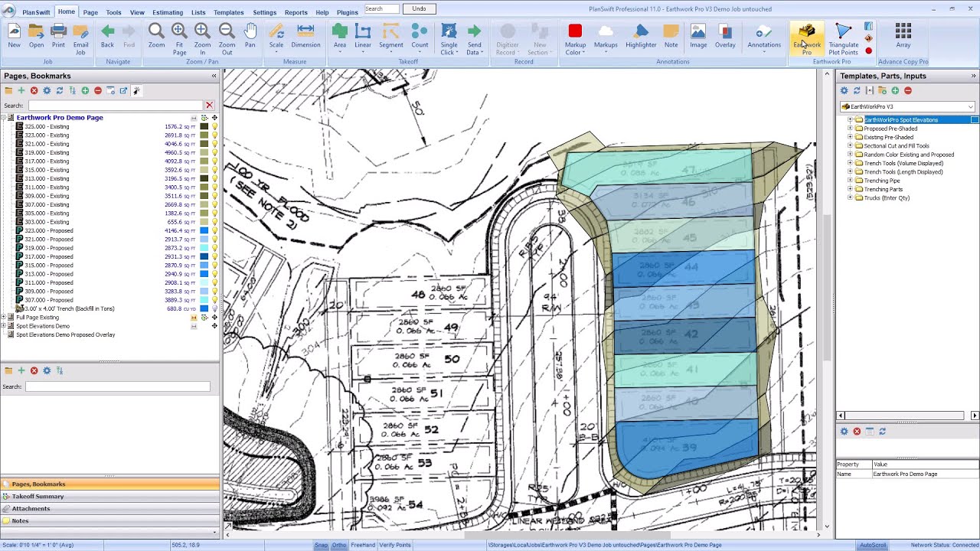Click the Zoom Out magnifier
This screenshot has height=551, width=980.
tap(227, 39)
